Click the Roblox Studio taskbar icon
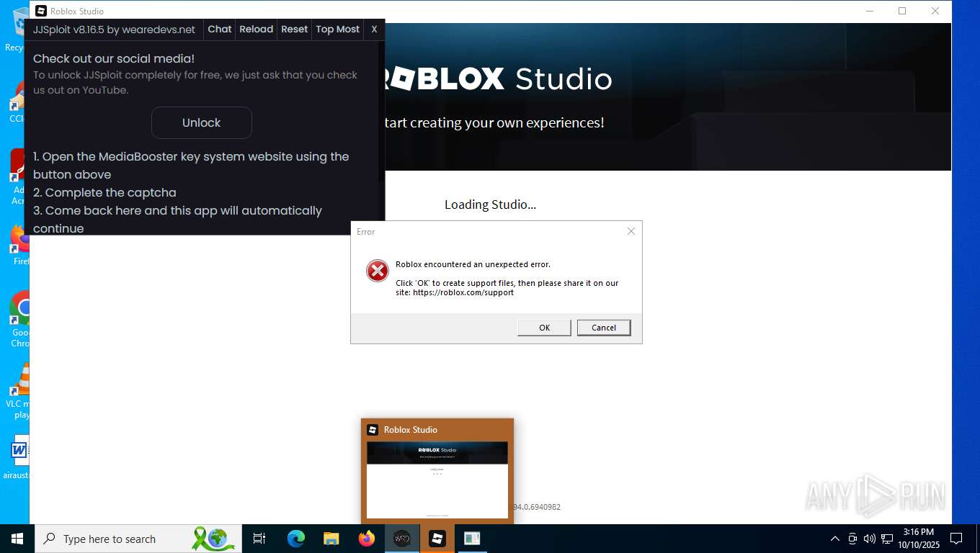The image size is (980, 553). (x=437, y=539)
